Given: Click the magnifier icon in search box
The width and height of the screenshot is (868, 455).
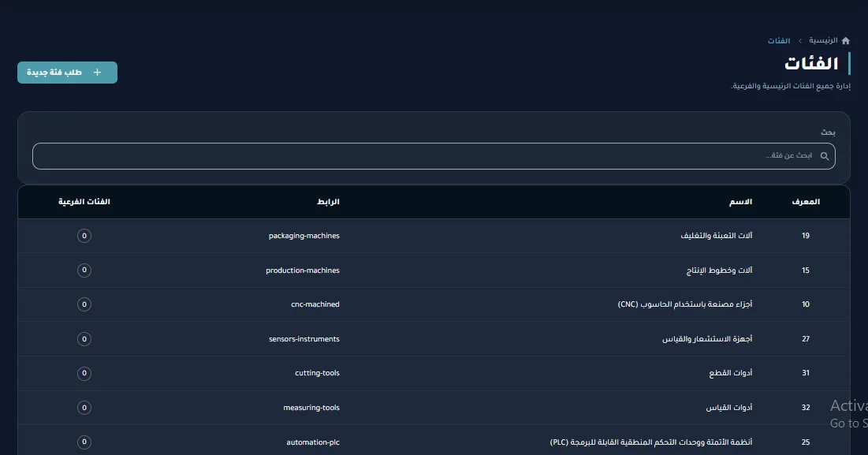Looking at the screenshot, I should (825, 156).
